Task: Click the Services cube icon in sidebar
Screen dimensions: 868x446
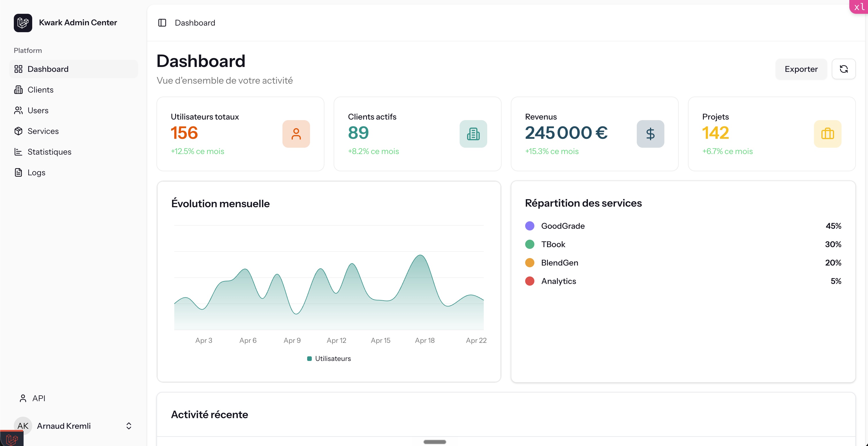Action: pos(18,131)
